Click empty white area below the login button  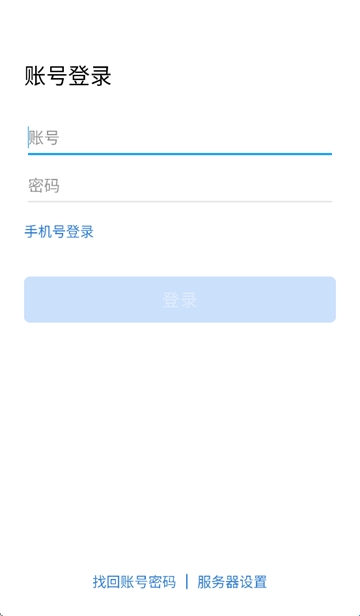click(180, 432)
